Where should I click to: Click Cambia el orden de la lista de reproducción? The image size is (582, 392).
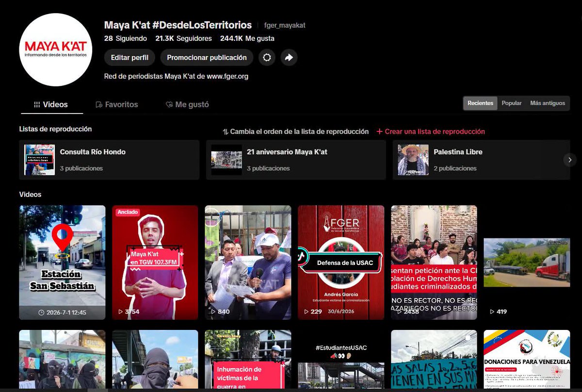[295, 131]
